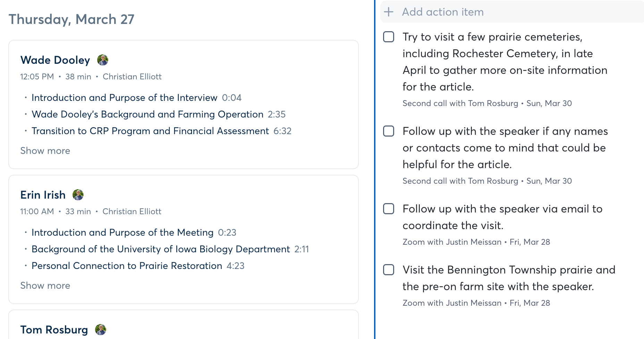This screenshot has height=339, width=644.
Task: Click the 0:04 timestamp in Wade Dooley's meeting
Action: [232, 98]
